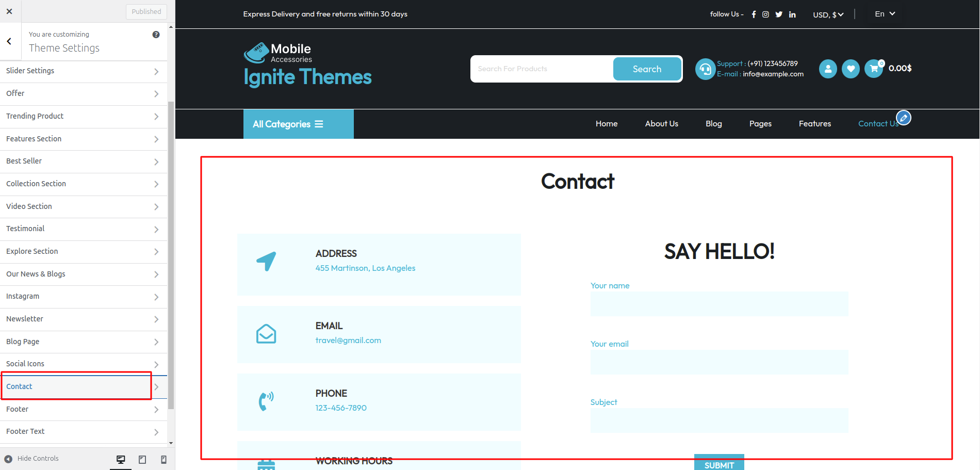Open the customizer help question mark icon
The image size is (980, 470).
point(156,35)
